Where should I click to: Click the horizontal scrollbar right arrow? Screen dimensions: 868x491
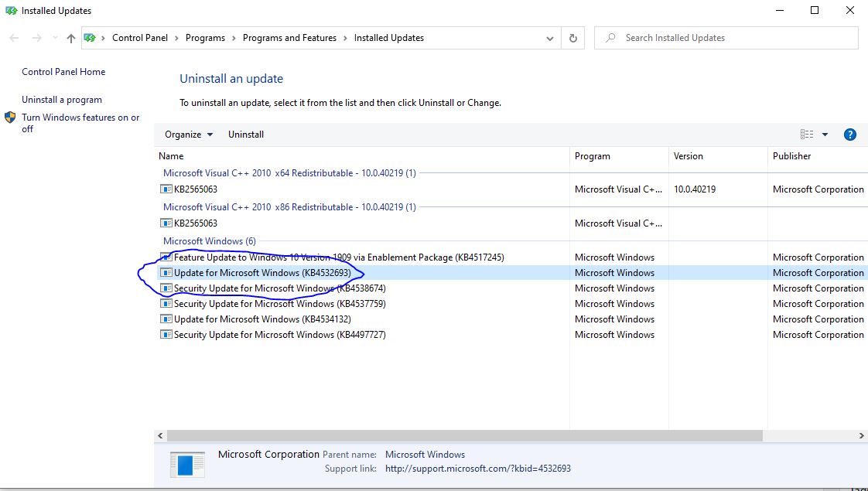(861, 435)
